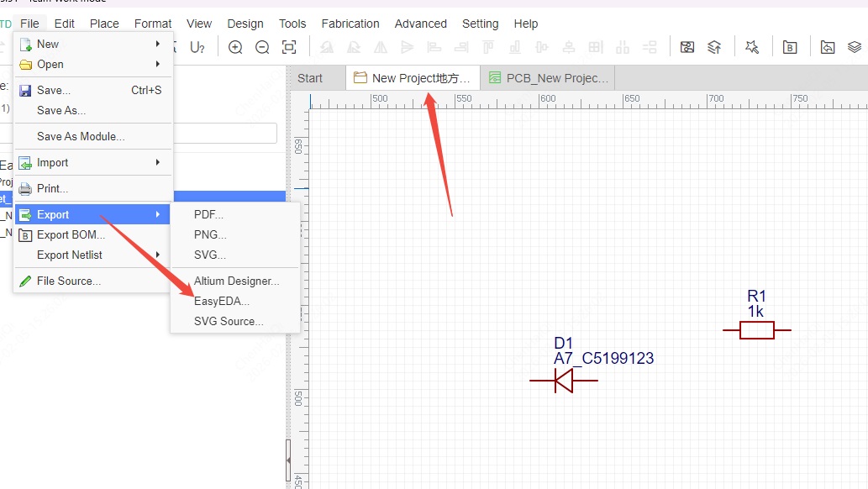
Task: Click the Fit to Window icon
Action: click(x=289, y=48)
